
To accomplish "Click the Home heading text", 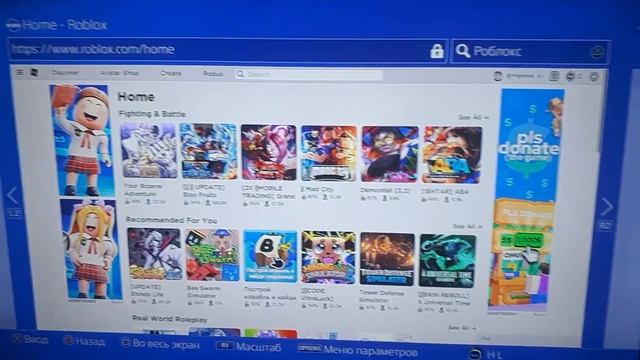I will [x=136, y=97].
